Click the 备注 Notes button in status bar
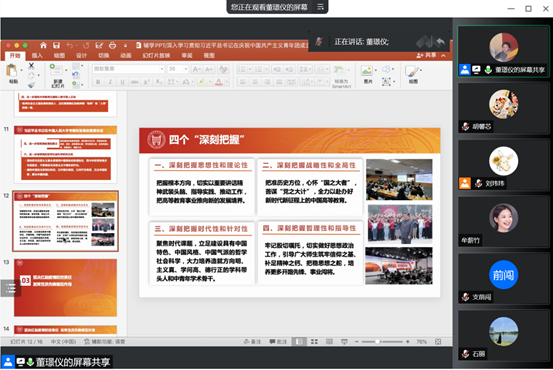The image size is (553, 370). click(x=252, y=341)
